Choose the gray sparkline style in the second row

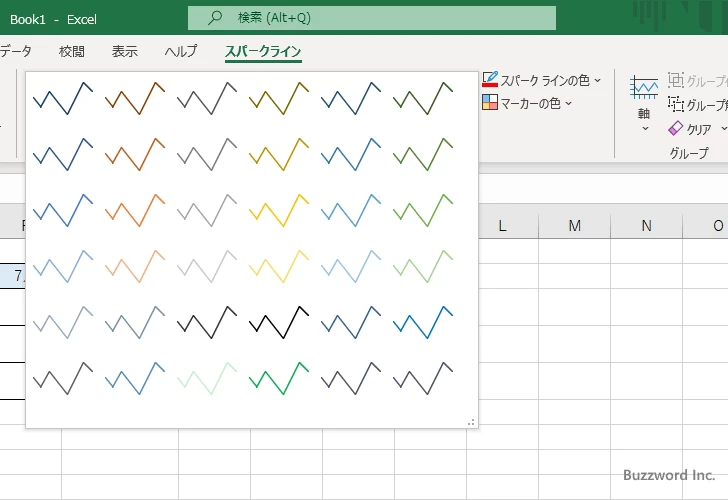point(207,154)
